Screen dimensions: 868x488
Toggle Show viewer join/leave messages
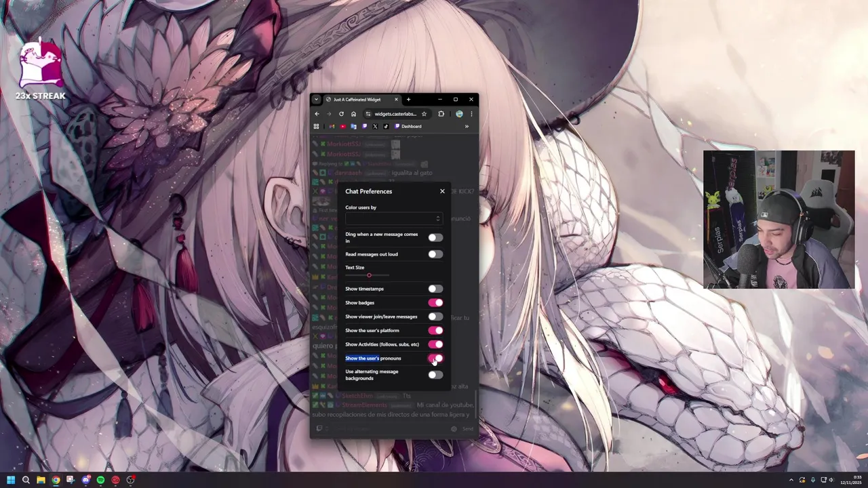click(435, 317)
